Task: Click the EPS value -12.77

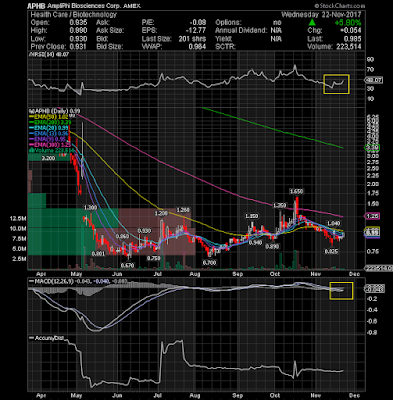Action: [196, 31]
